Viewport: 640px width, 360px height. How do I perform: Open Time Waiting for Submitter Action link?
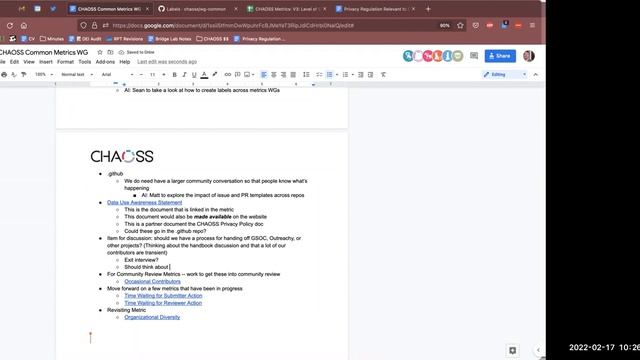163,296
